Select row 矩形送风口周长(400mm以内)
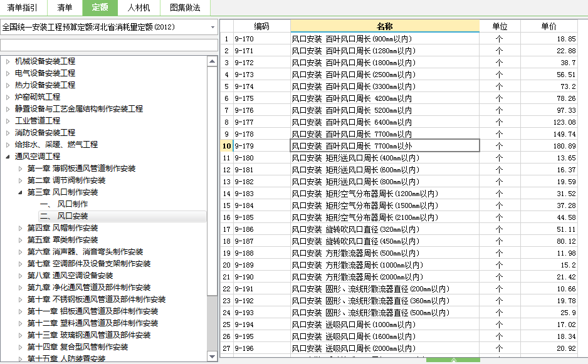The image size is (588, 364). pyautogui.click(x=385, y=159)
